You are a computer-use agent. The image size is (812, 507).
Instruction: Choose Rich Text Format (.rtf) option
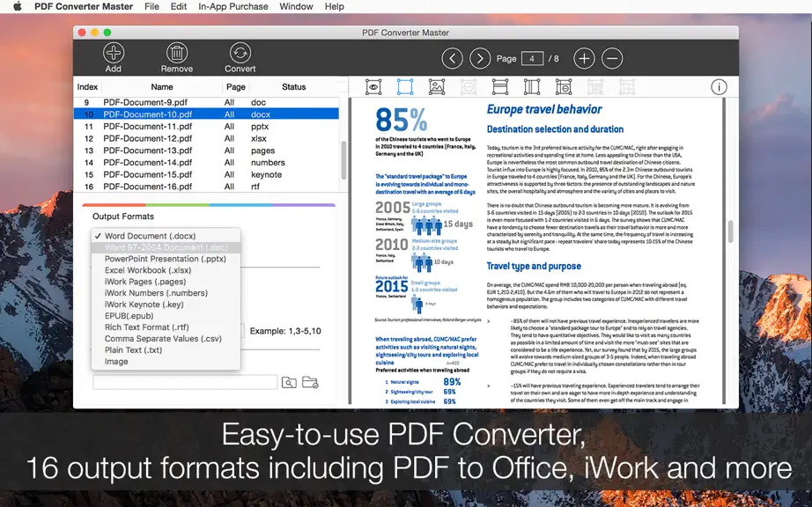(166, 327)
